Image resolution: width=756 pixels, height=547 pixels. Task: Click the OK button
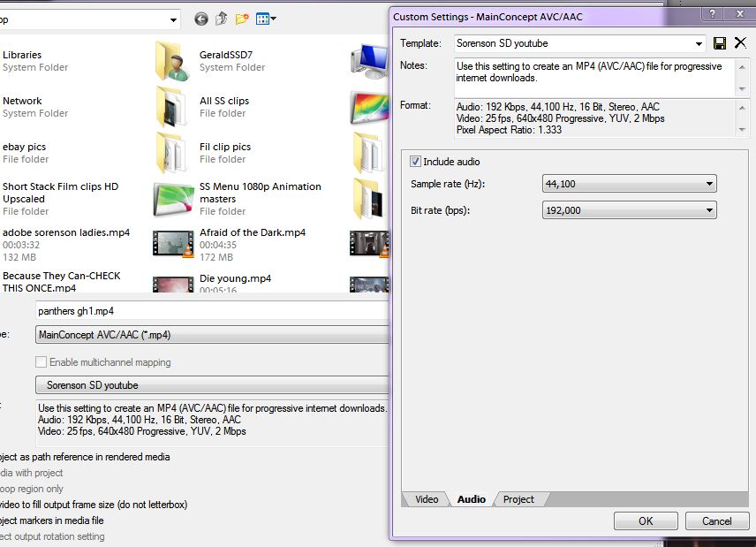pyautogui.click(x=646, y=521)
